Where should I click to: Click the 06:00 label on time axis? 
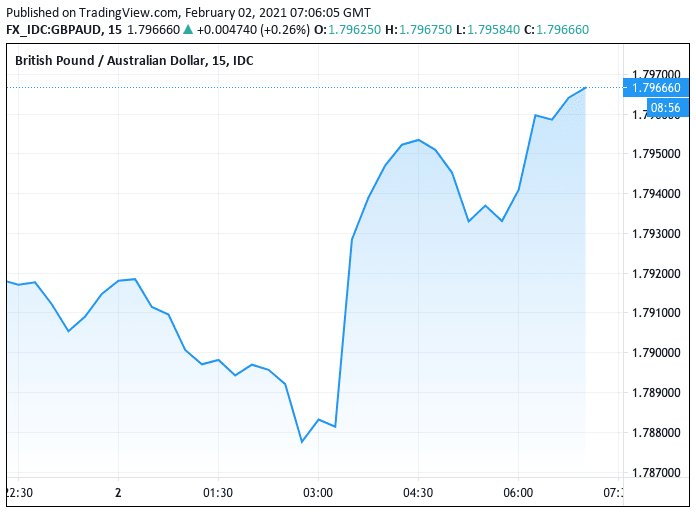pyautogui.click(x=518, y=493)
